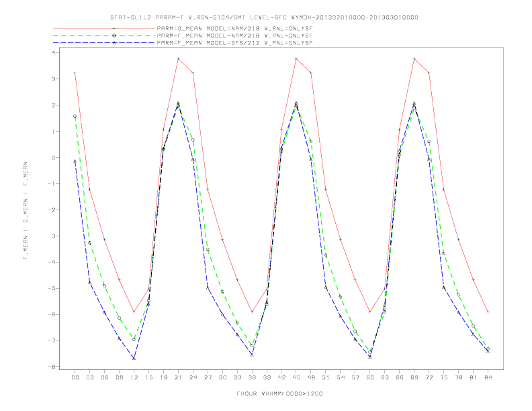Click x-axis tick label 84
532x411 pixels.
488,377
